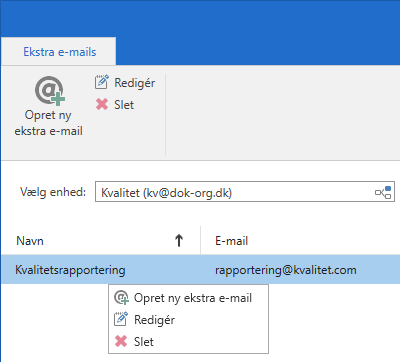Click the red Slet cross icon in the ribbon

click(102, 104)
